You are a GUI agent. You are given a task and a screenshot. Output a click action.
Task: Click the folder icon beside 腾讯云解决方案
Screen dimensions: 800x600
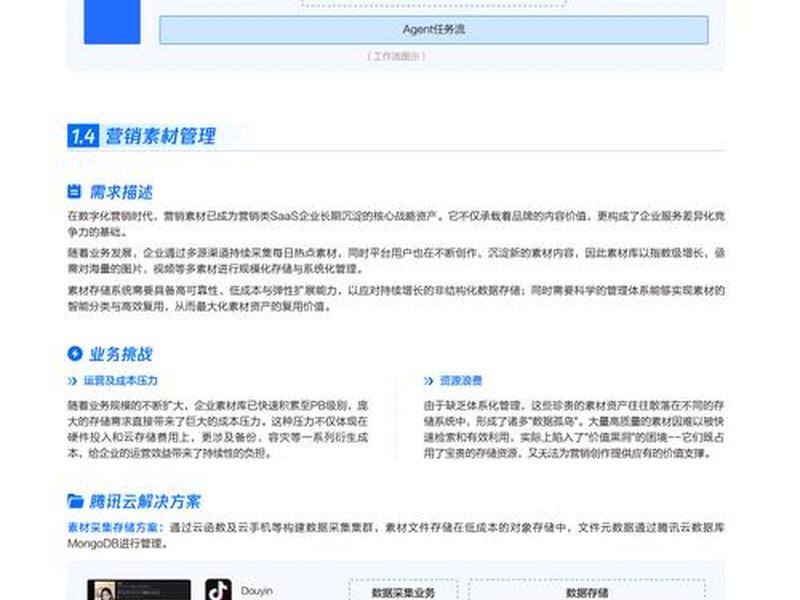click(75, 501)
